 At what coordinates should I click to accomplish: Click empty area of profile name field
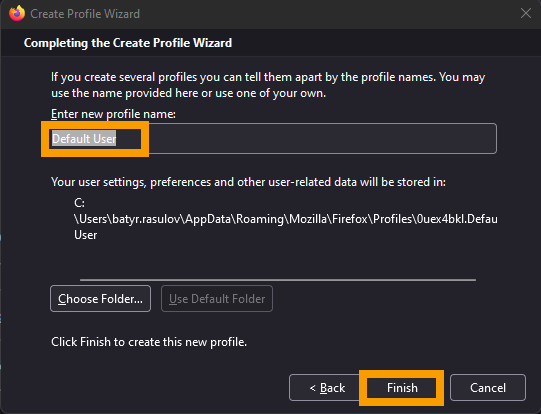pos(321,138)
